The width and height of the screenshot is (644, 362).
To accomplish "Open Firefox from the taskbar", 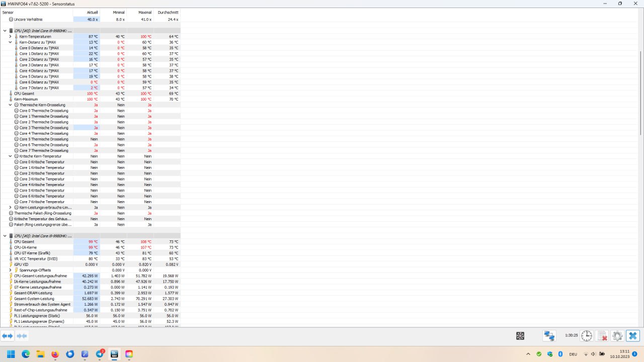I will tap(55, 354).
